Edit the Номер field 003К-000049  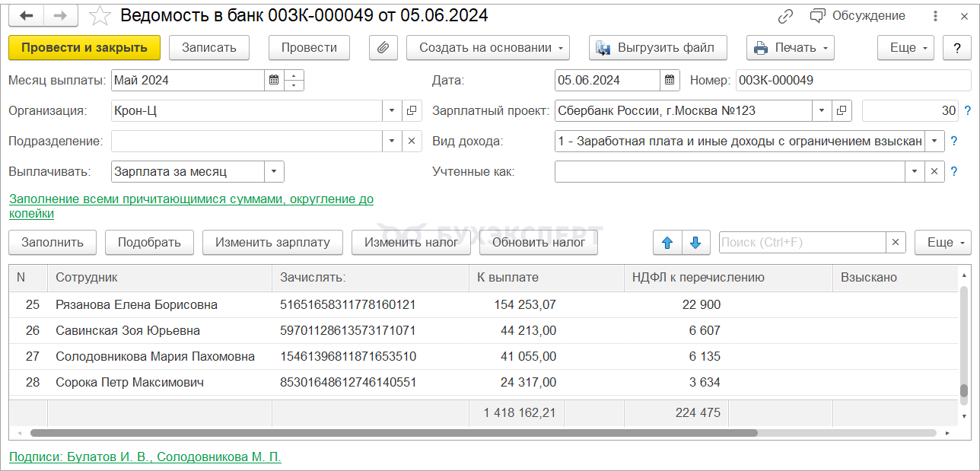pyautogui.click(x=854, y=80)
